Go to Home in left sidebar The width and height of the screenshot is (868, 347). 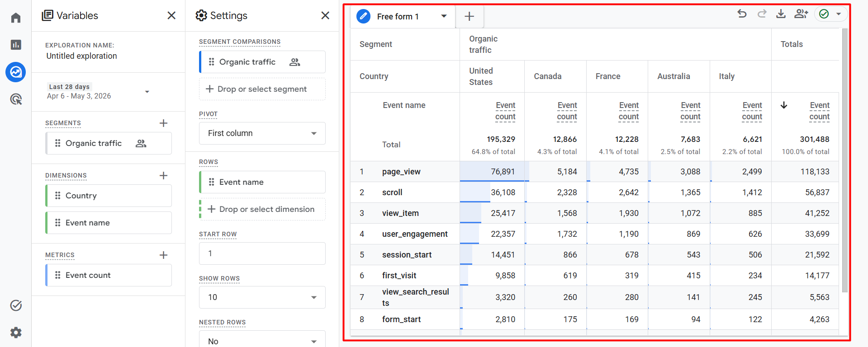point(16,18)
